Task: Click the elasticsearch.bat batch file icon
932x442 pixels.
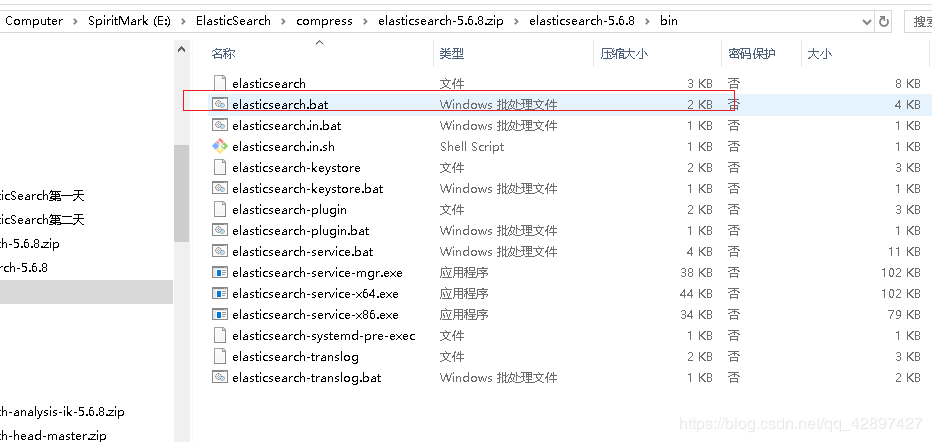Action: tap(220, 105)
